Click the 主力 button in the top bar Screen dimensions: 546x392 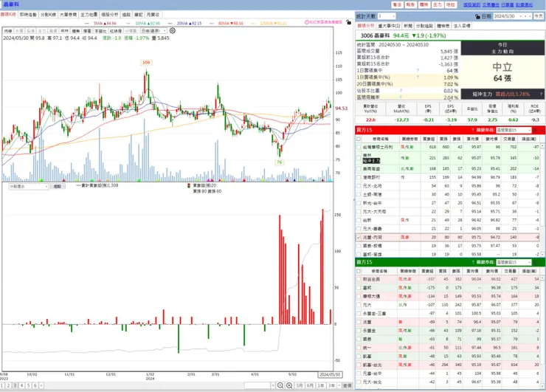point(437,4)
